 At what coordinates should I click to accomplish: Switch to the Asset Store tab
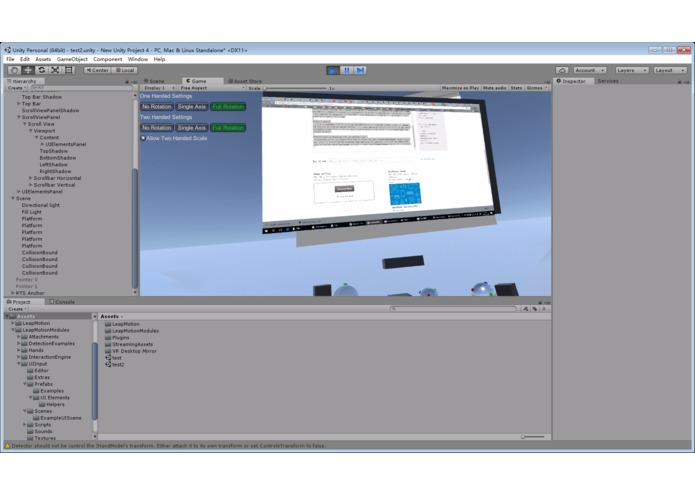pos(245,81)
